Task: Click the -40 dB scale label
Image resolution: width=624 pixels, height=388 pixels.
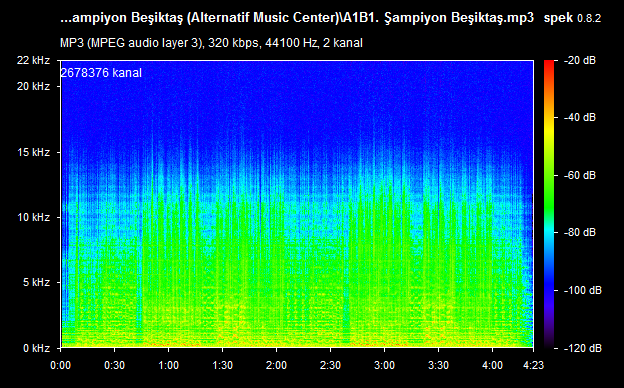Action: [x=580, y=117]
